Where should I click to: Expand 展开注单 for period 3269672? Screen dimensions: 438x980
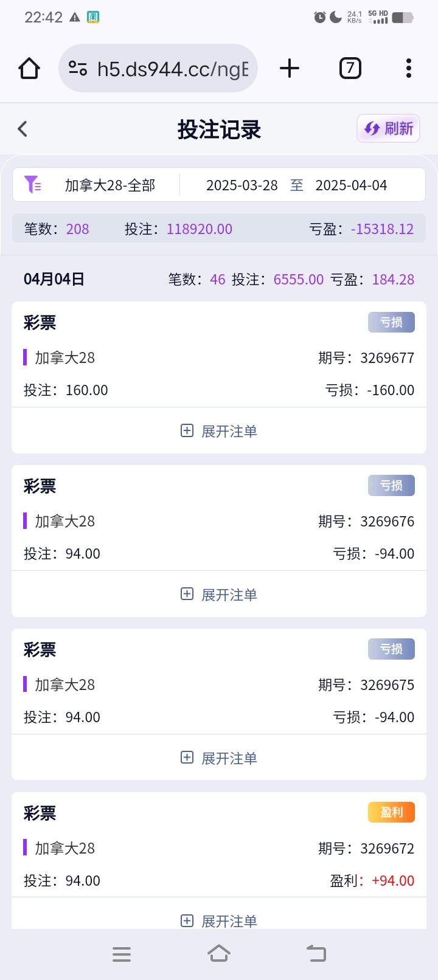pos(219,920)
